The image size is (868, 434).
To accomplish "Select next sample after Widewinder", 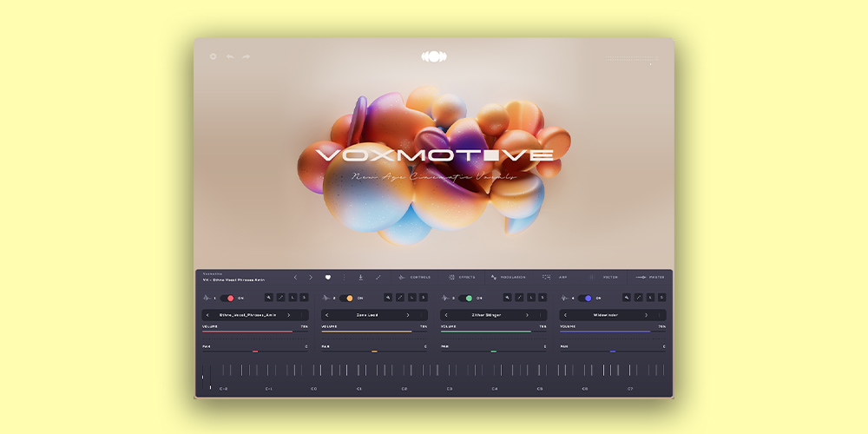I will (x=646, y=315).
